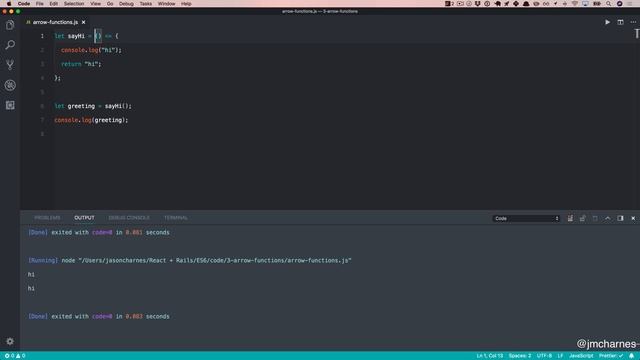Open the Wi-Fi menu bar icon

point(575,4)
